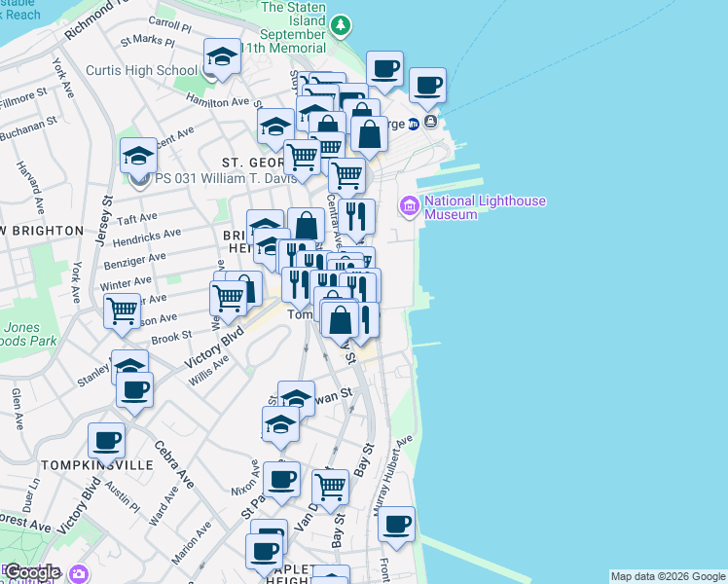Click the cafe marker near Nixon Ave
This screenshot has height=584, width=728.
click(x=281, y=483)
